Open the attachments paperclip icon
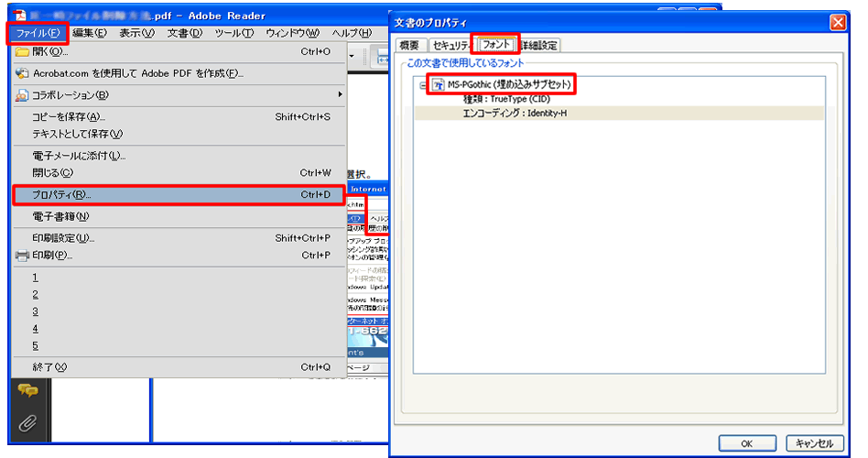This screenshot has width=868, height=458. click(27, 424)
